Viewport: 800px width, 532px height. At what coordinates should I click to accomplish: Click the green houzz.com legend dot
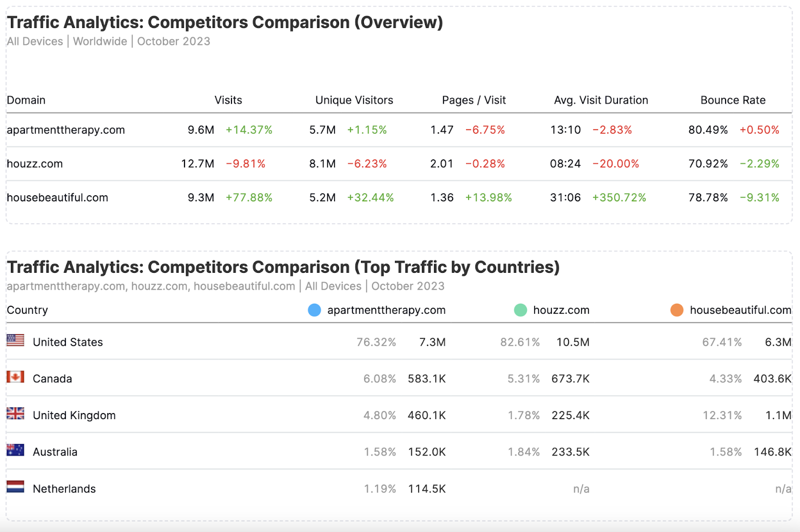point(520,310)
